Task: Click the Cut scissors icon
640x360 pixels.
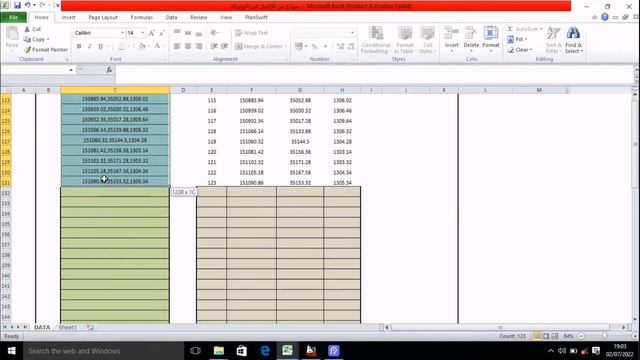Action: (x=27, y=29)
